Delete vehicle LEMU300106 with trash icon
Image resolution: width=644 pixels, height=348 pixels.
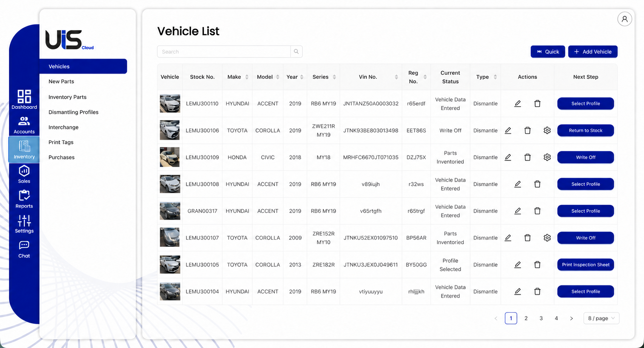pyautogui.click(x=528, y=131)
